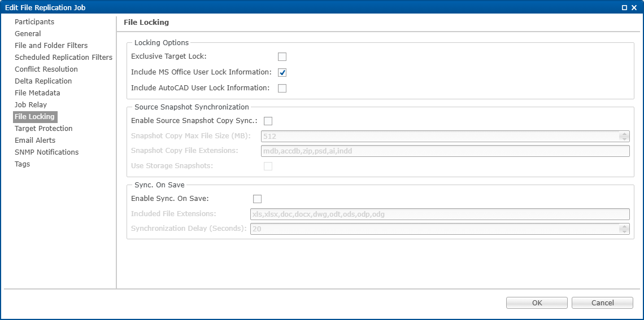Tick Enable Source Snapshot Copy Sync checkbox
Image resolution: width=644 pixels, height=320 pixels.
[x=268, y=121]
